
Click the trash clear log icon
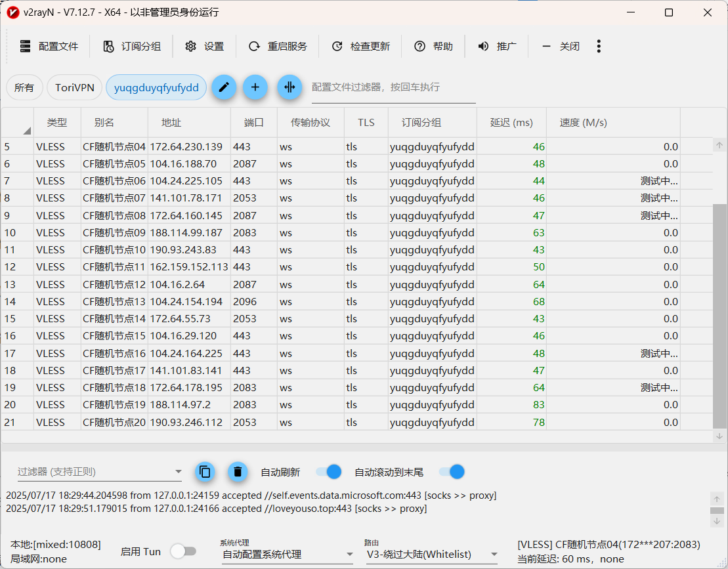pyautogui.click(x=238, y=471)
